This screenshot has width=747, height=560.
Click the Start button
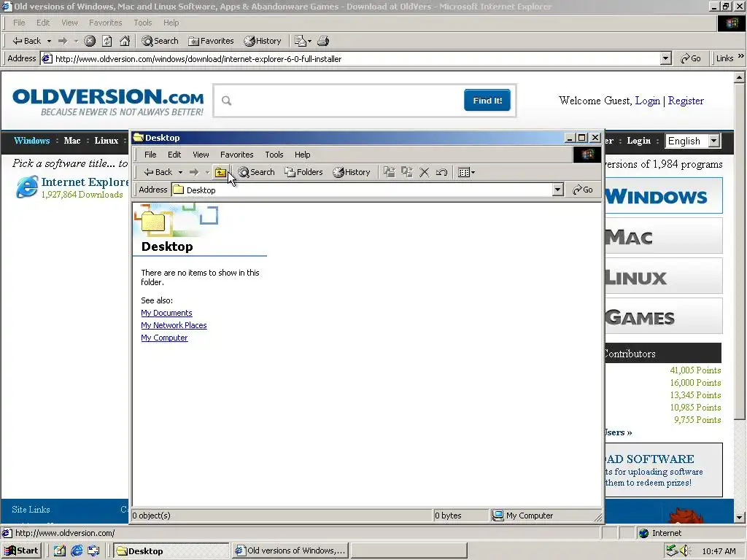pyautogui.click(x=21, y=551)
